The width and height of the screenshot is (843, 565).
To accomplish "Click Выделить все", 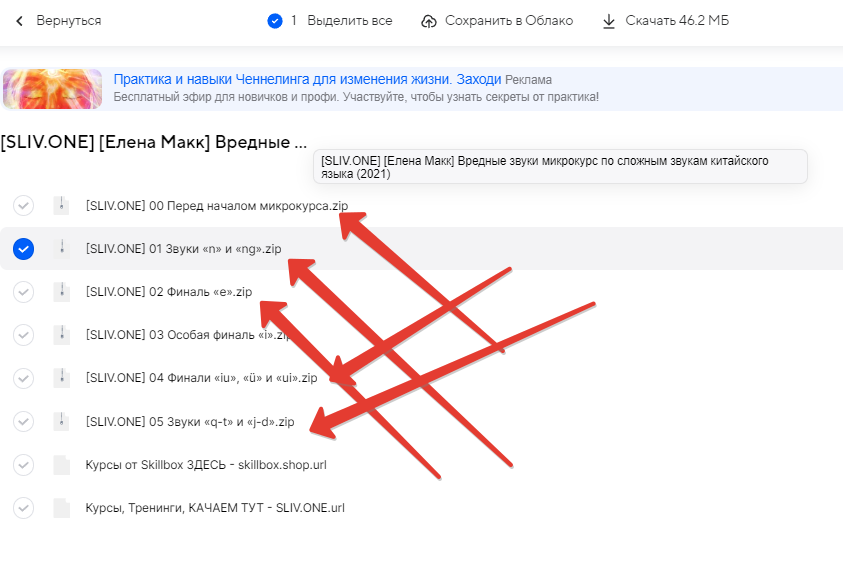I will coord(349,21).
